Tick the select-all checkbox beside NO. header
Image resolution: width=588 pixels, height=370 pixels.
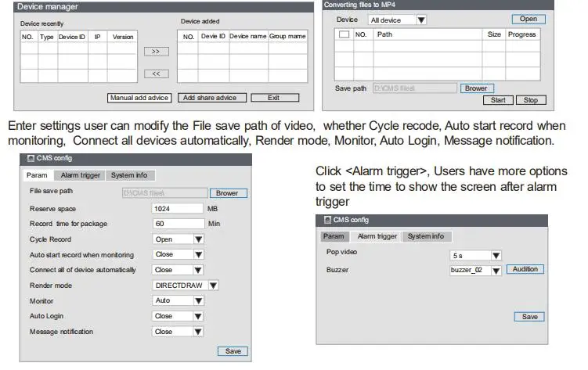pos(344,34)
